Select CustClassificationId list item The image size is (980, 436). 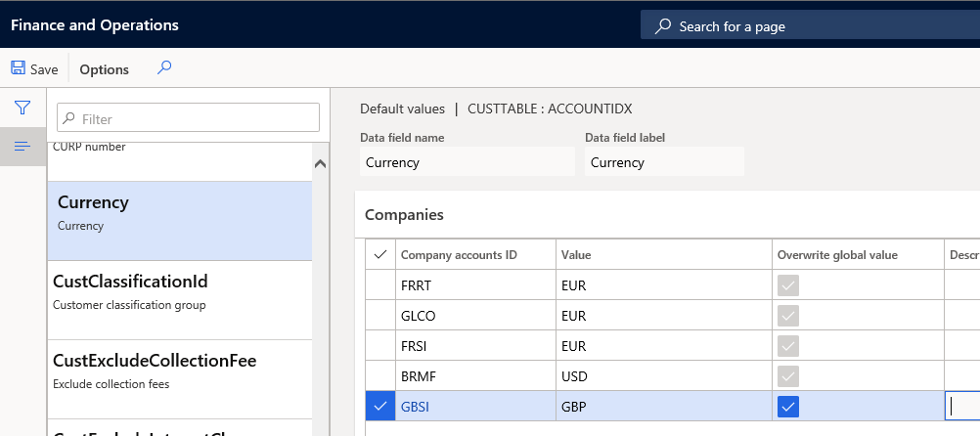point(180,300)
